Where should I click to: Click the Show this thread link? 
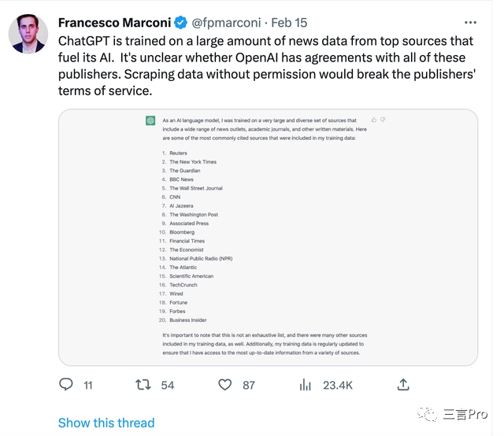click(x=106, y=423)
